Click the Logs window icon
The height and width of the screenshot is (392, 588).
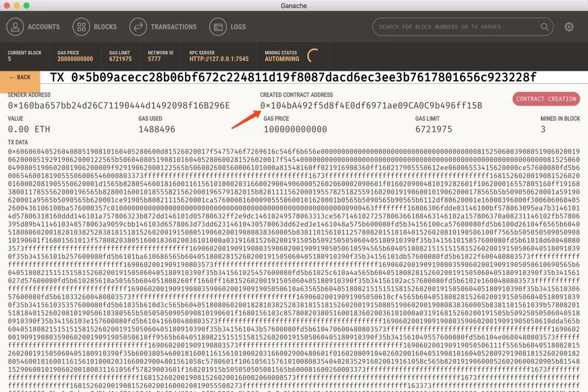pos(218,27)
